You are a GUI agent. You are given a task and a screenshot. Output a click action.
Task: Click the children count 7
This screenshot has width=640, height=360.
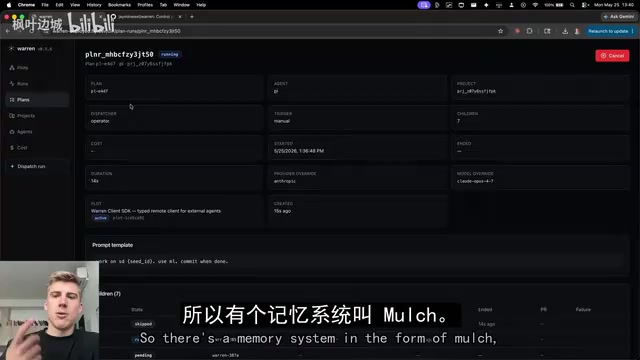click(x=458, y=121)
